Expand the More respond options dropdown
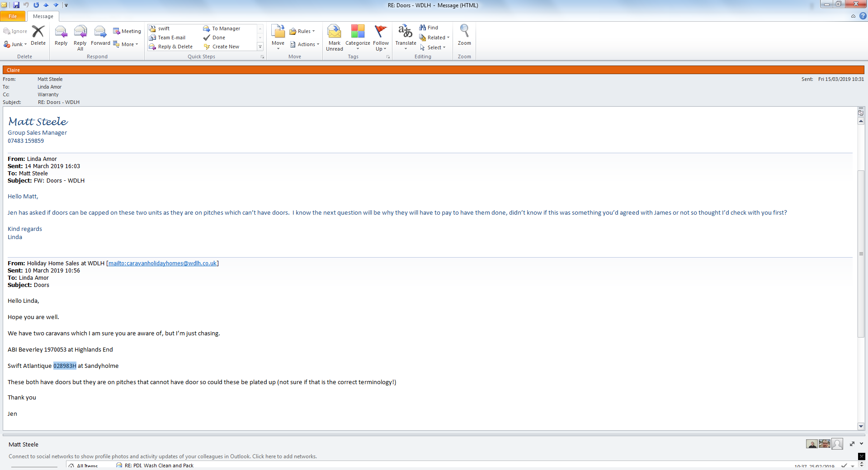The width and height of the screenshot is (868, 470). (x=126, y=44)
